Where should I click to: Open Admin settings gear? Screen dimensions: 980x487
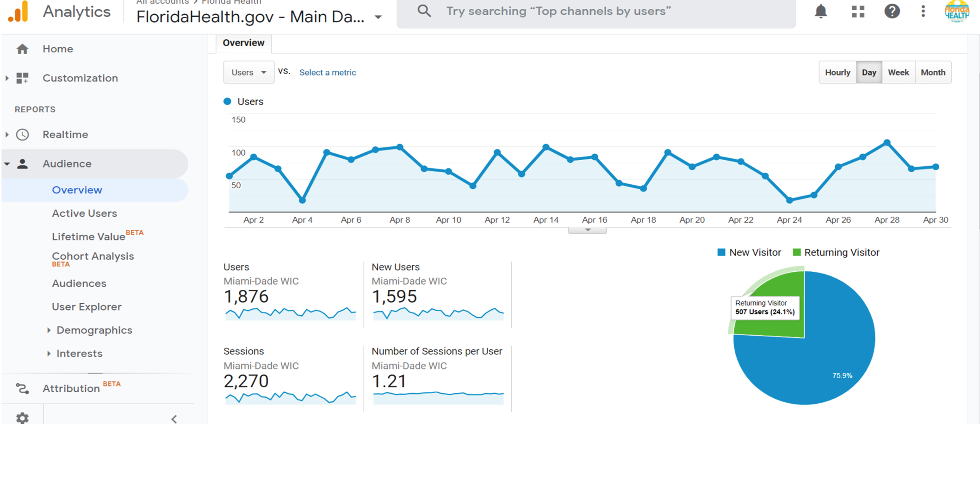click(22, 418)
